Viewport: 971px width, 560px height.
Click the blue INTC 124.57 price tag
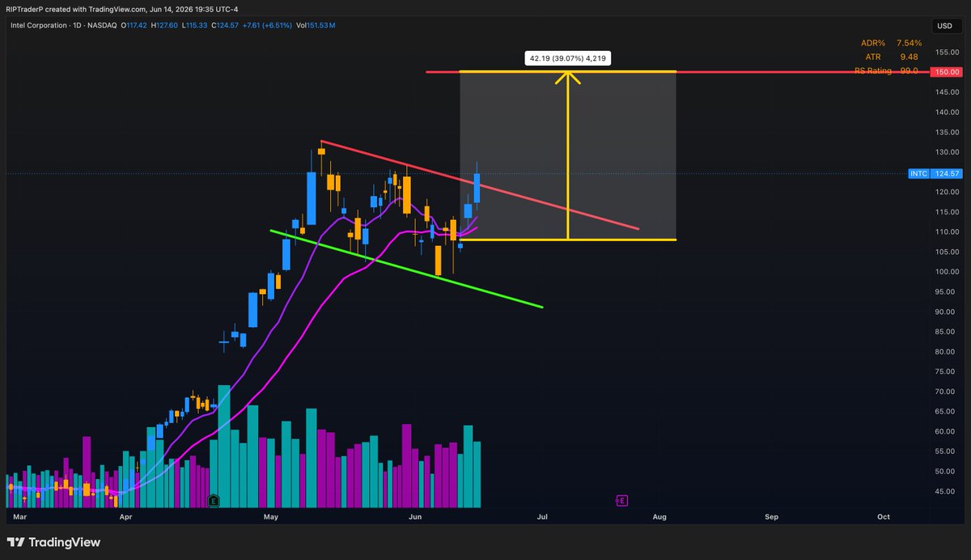935,173
